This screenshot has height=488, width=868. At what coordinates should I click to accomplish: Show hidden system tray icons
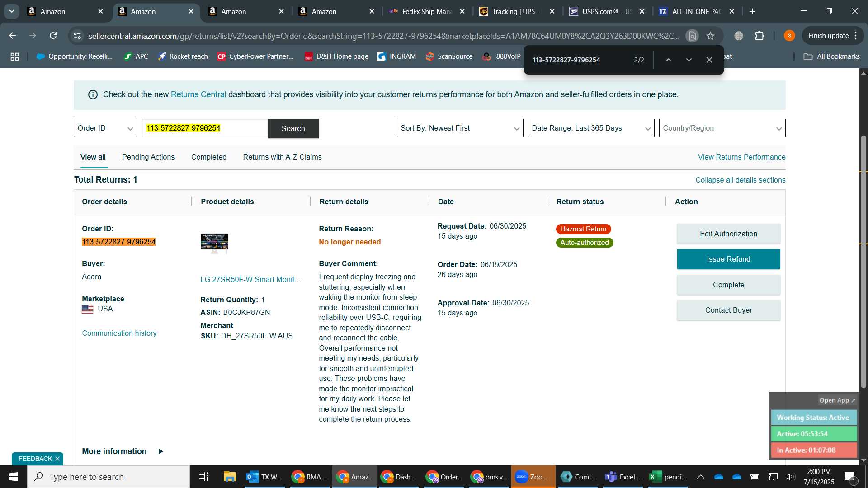(x=701, y=477)
